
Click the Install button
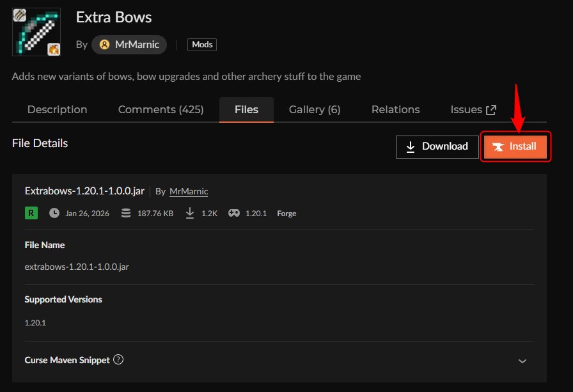pos(515,146)
